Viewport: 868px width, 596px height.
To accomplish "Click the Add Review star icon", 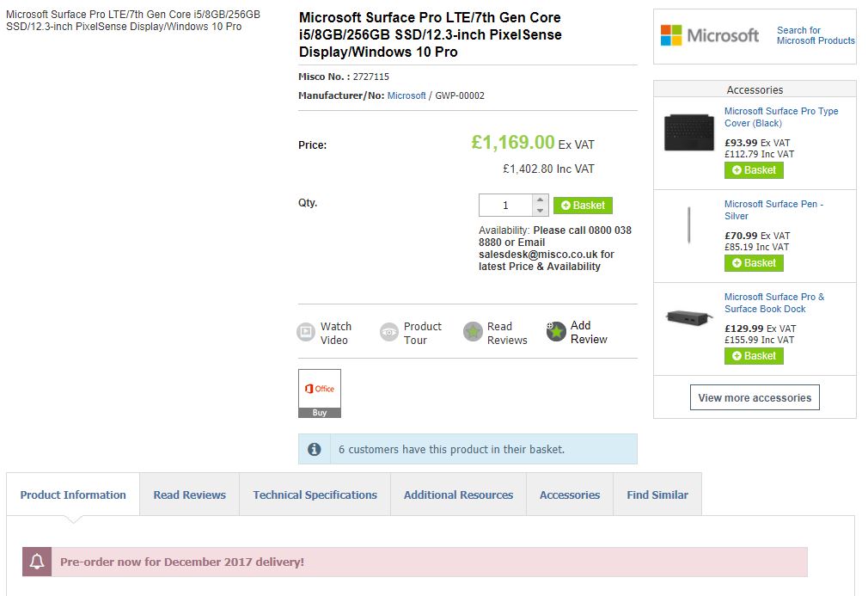I will [556, 332].
